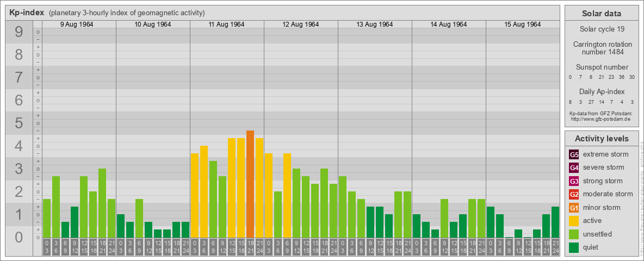The width and height of the screenshot is (644, 261).
Task: Click Ap-index value 27
Action: click(x=591, y=102)
